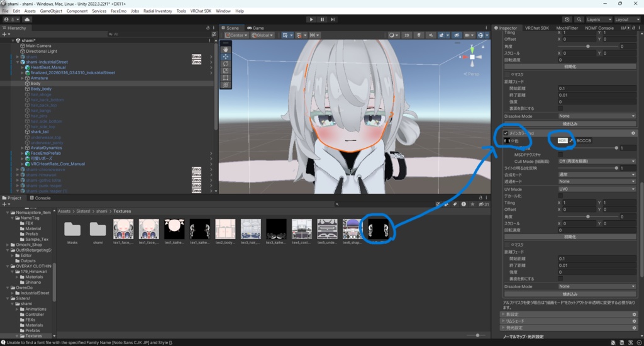Image resolution: width=644 pixels, height=346 pixels.
Task: Open the Layout dropdown
Action: pos(627,20)
